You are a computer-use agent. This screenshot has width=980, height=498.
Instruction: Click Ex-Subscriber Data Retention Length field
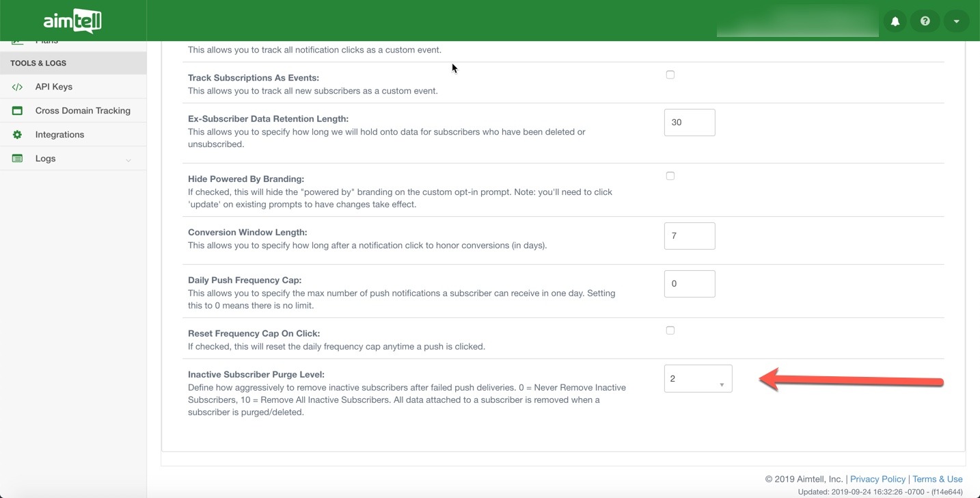[x=689, y=122]
